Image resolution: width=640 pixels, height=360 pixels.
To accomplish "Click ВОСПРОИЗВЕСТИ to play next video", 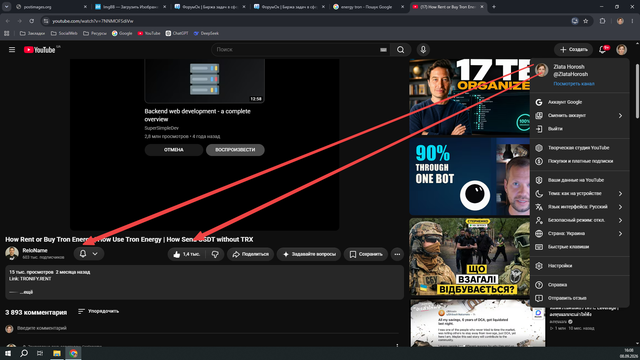I will click(x=235, y=150).
